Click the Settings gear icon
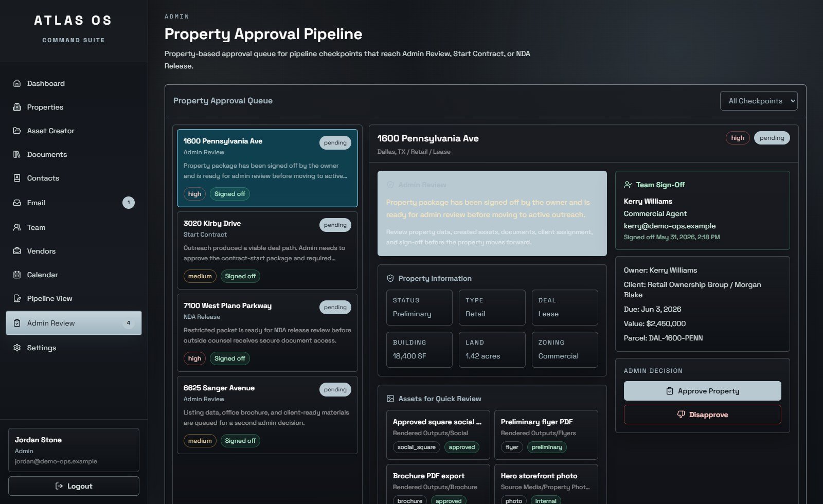The width and height of the screenshot is (823, 504). (17, 348)
